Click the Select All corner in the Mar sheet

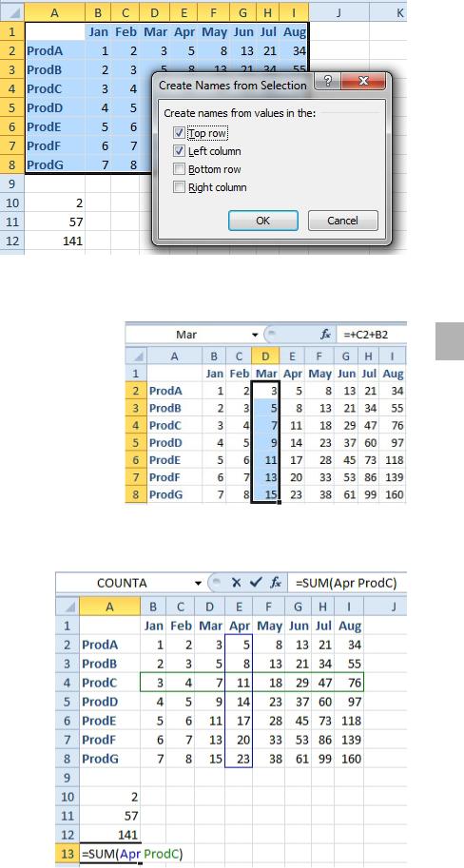(x=136, y=356)
